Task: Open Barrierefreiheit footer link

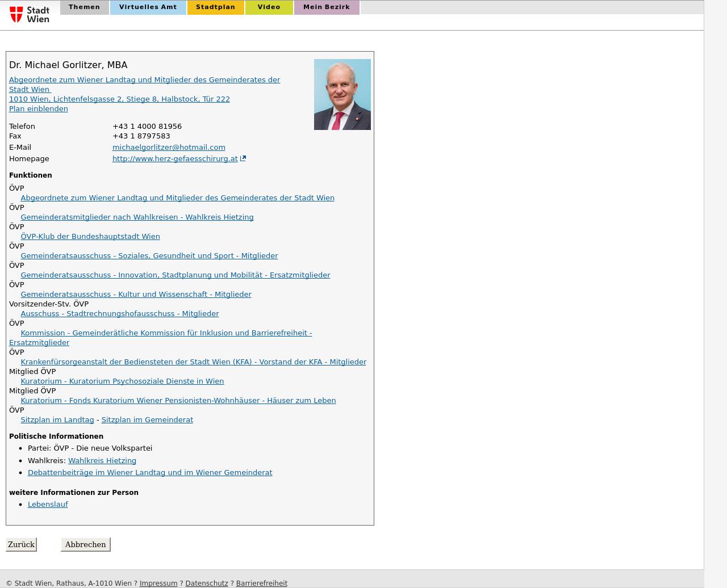Action: click(261, 583)
